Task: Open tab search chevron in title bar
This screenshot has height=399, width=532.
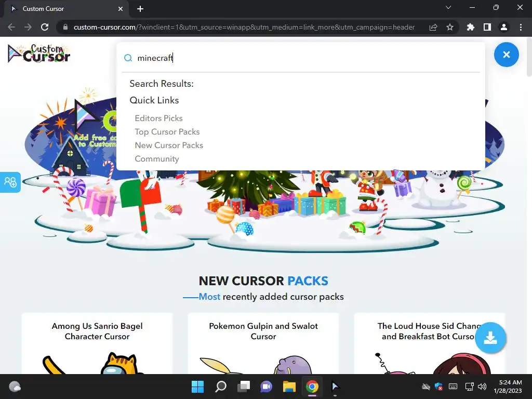Action: [448, 7]
